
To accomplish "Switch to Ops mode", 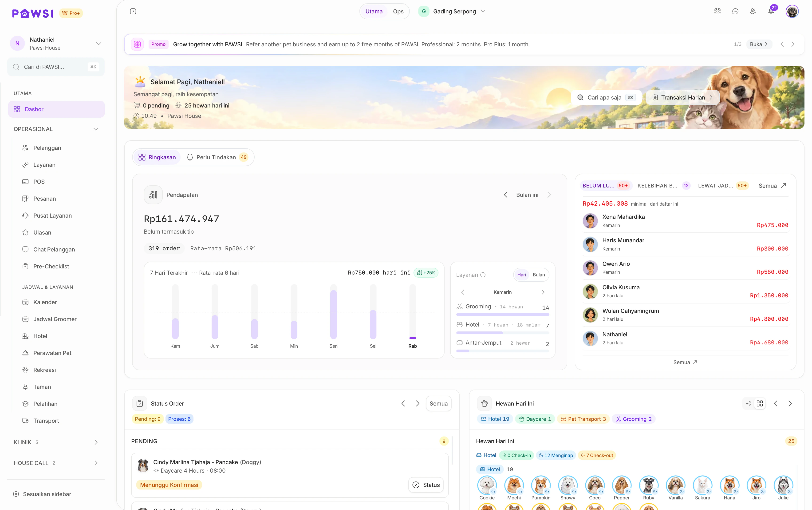I will (398, 12).
